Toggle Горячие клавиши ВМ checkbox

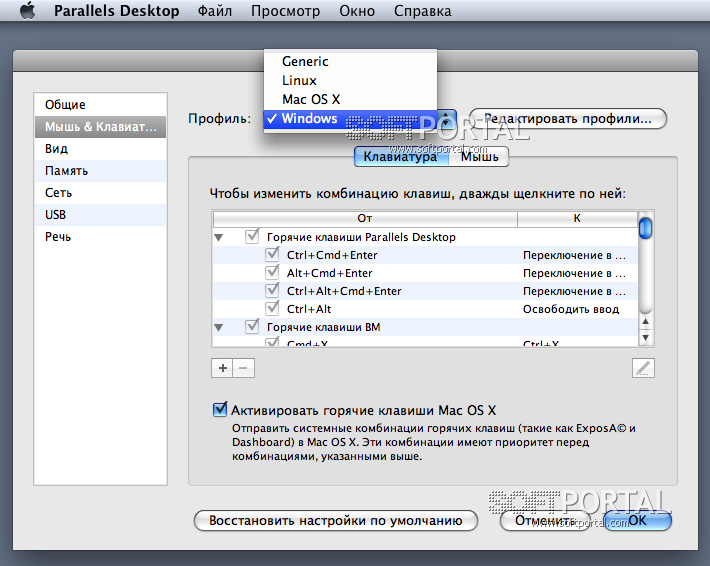(252, 326)
